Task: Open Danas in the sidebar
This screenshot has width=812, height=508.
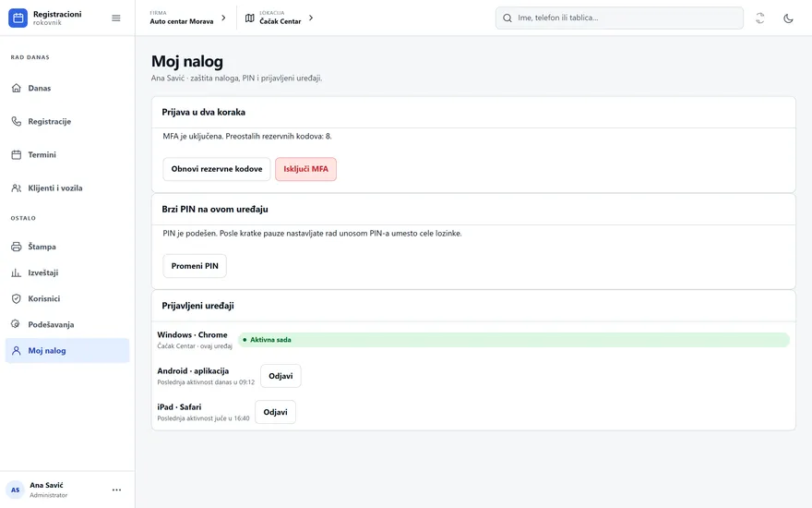Action: click(67, 88)
